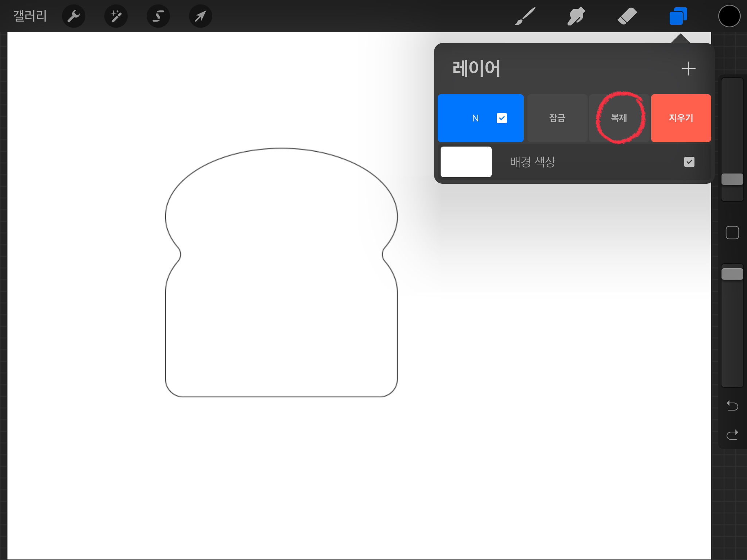
Task: Tap 지우기 to delete the layer
Action: coord(681,118)
